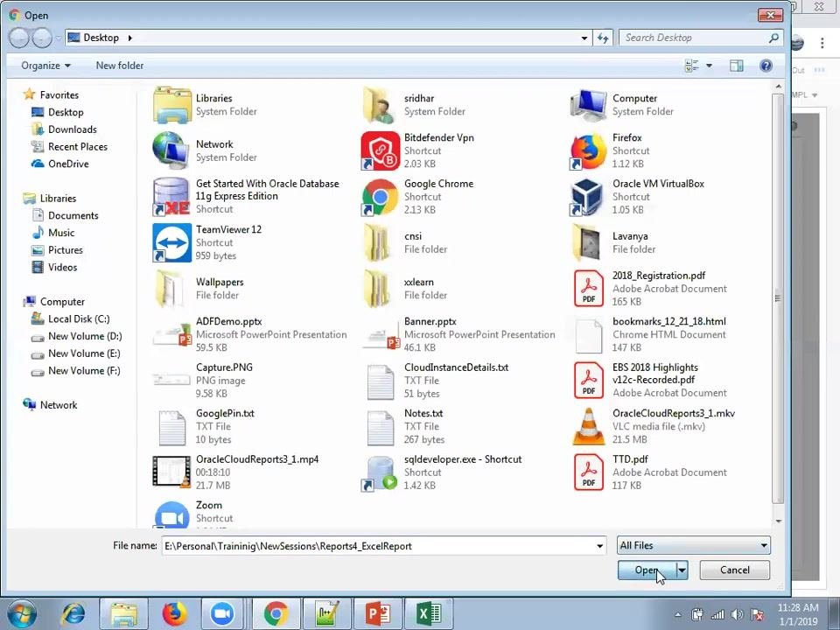This screenshot has height=630, width=840.
Task: Select the Firefox shortcut icon in file list
Action: point(588,151)
